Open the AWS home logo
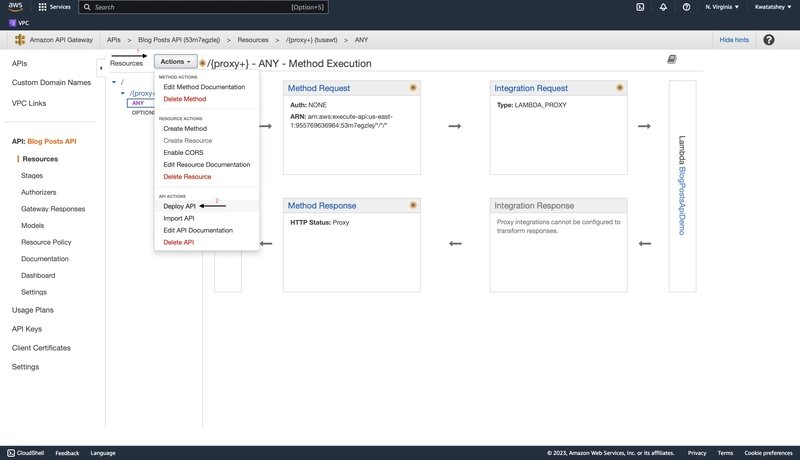Viewport: 800px width, 460px height. [15, 7]
